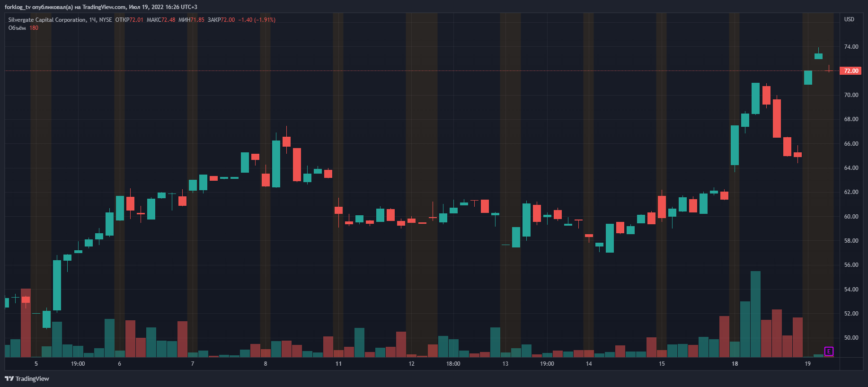Click the tall red volume bar before day 5
Image resolution: width=868 pixels, height=387 pixels.
coord(26,323)
